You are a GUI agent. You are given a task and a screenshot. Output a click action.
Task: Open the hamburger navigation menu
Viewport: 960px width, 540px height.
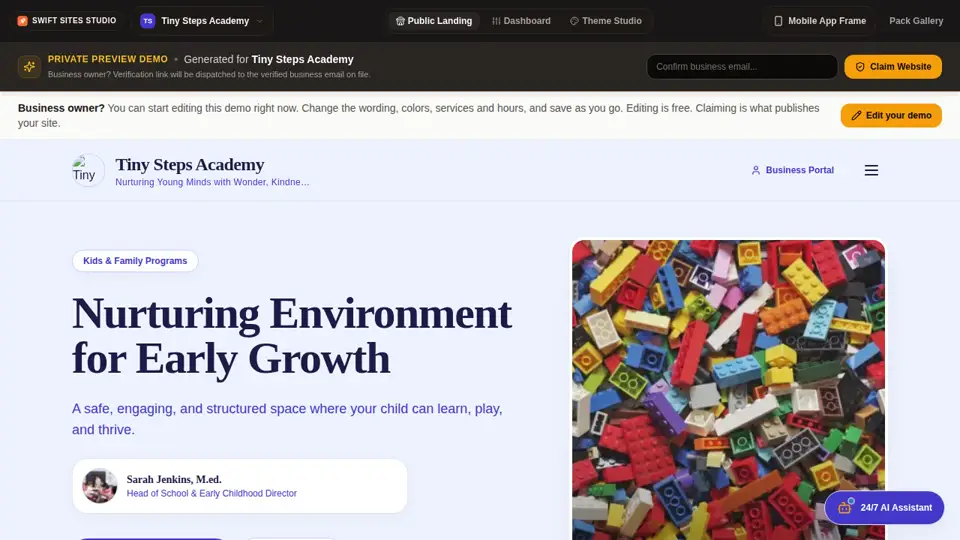click(871, 170)
